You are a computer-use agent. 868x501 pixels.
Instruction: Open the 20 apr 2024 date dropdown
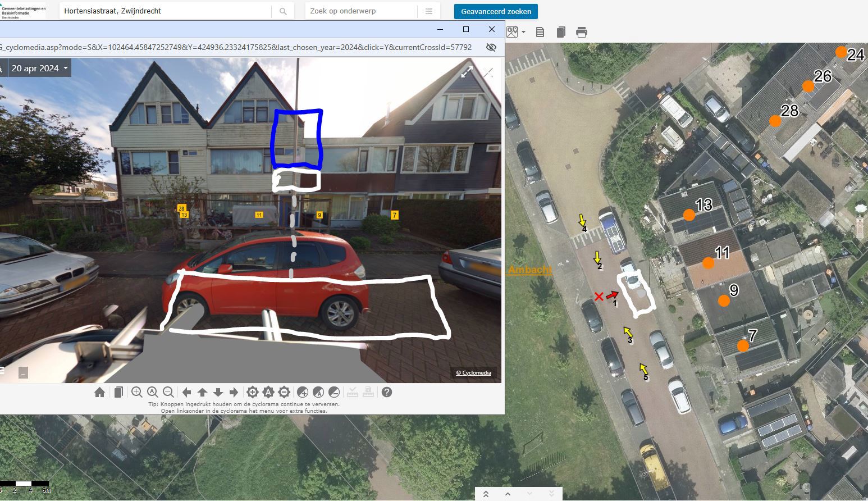tap(40, 68)
